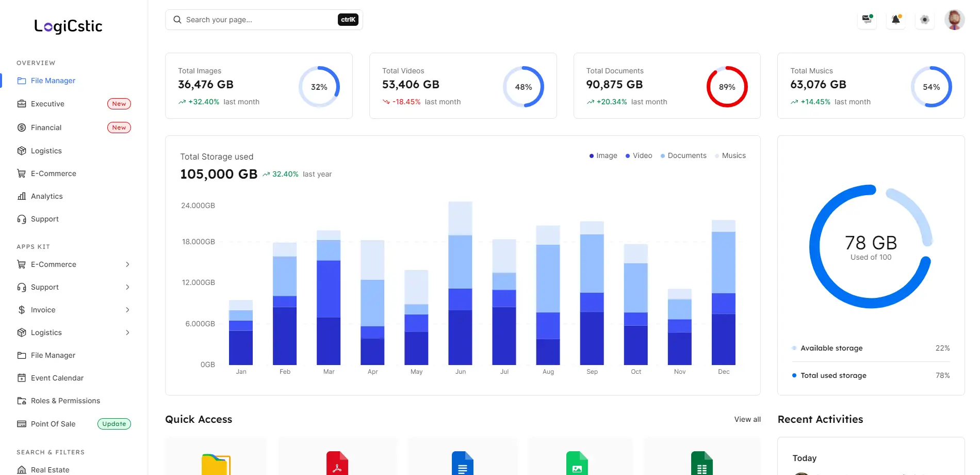Screen dimensions: 980x475
Task: Click the E-Commerce cart icon in Overview
Action: [x=22, y=173]
